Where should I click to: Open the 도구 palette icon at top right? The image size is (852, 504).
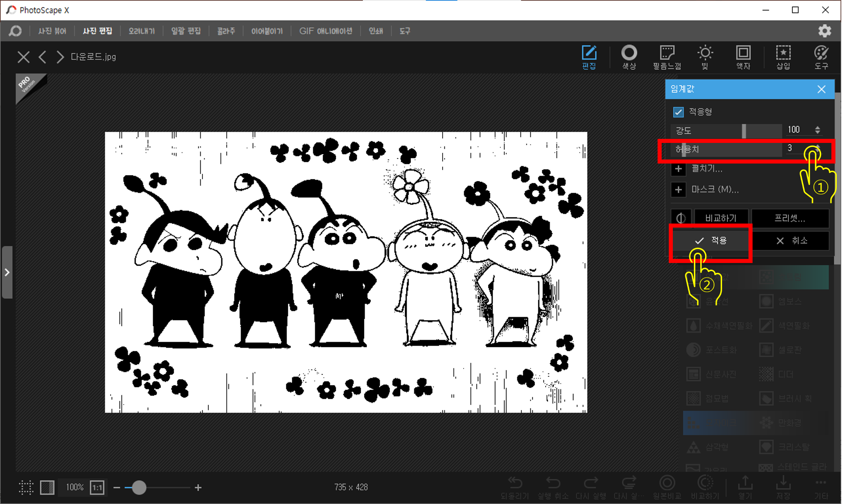pos(821,57)
